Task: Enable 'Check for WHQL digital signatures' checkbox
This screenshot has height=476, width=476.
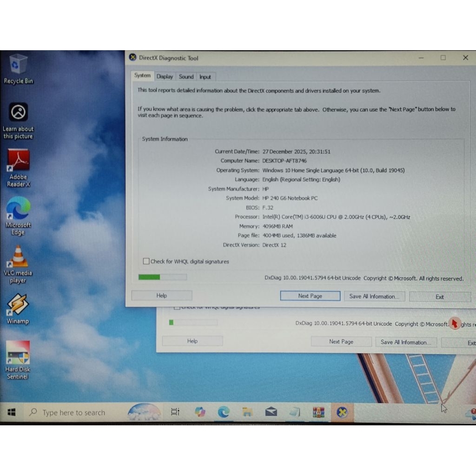Action: pos(146,262)
